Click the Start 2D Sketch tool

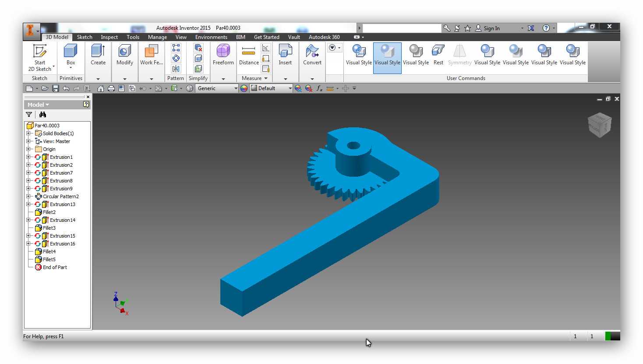point(40,58)
